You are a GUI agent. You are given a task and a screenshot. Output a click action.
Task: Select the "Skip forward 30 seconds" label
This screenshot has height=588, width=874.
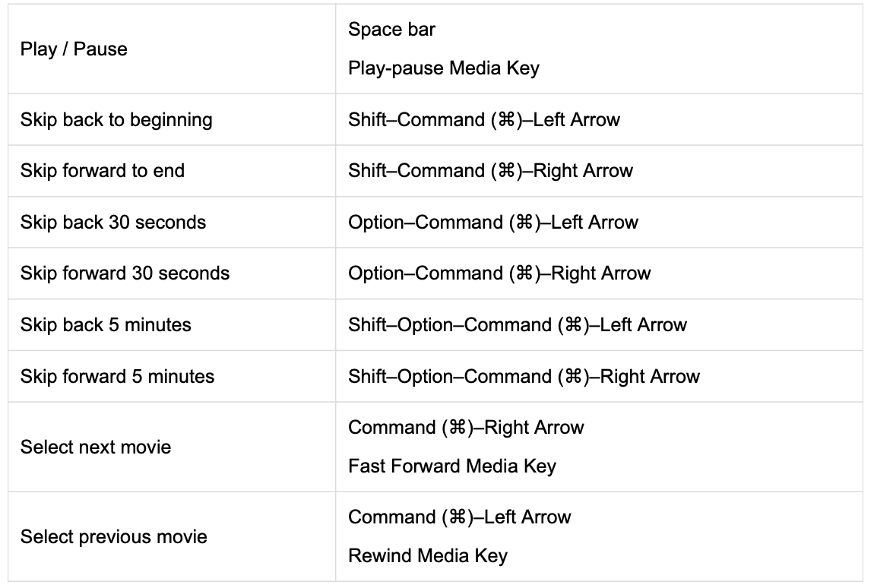(125, 273)
